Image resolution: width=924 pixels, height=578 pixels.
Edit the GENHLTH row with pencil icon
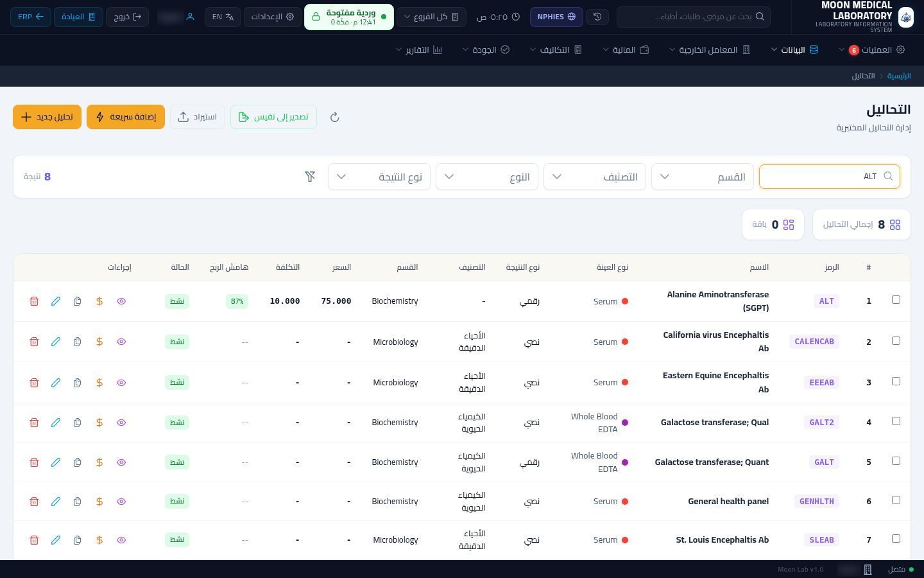[x=56, y=502]
